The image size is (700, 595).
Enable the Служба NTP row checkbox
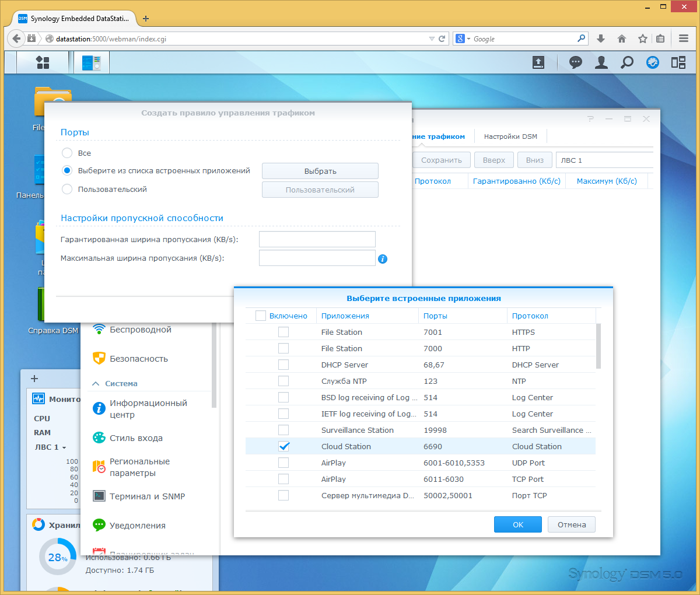point(283,381)
